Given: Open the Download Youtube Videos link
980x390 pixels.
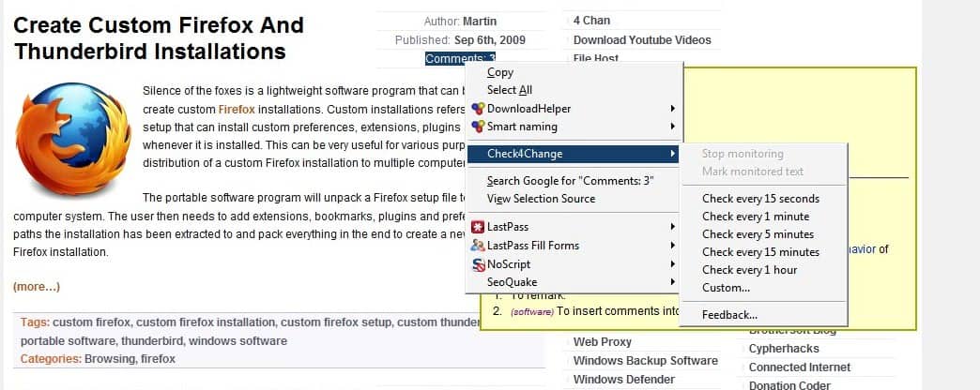Looking at the screenshot, I should click(642, 40).
